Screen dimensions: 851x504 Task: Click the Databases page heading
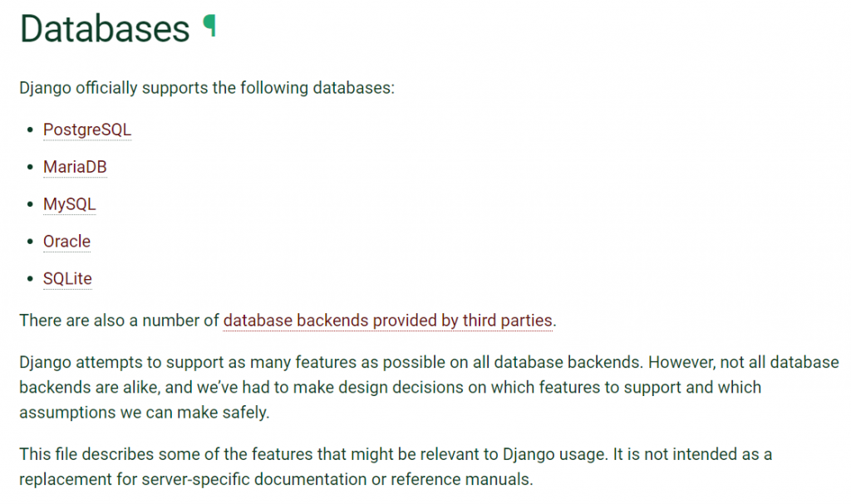105,28
